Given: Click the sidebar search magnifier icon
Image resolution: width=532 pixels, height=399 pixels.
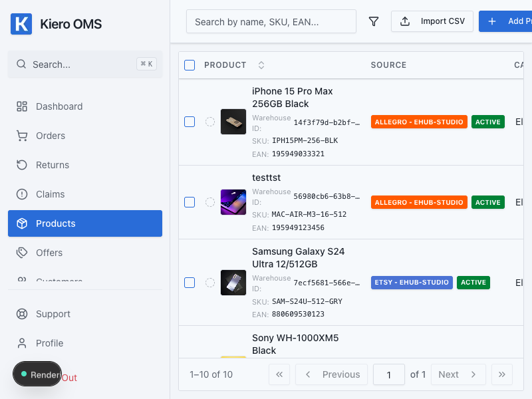Looking at the screenshot, I should click(x=21, y=64).
